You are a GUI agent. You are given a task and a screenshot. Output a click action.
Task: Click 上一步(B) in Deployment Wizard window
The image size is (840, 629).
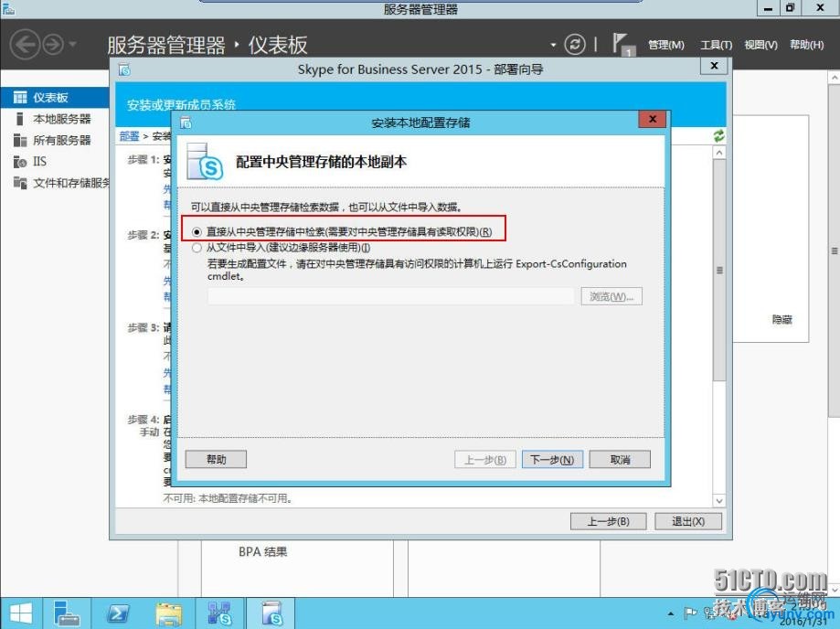(x=608, y=521)
